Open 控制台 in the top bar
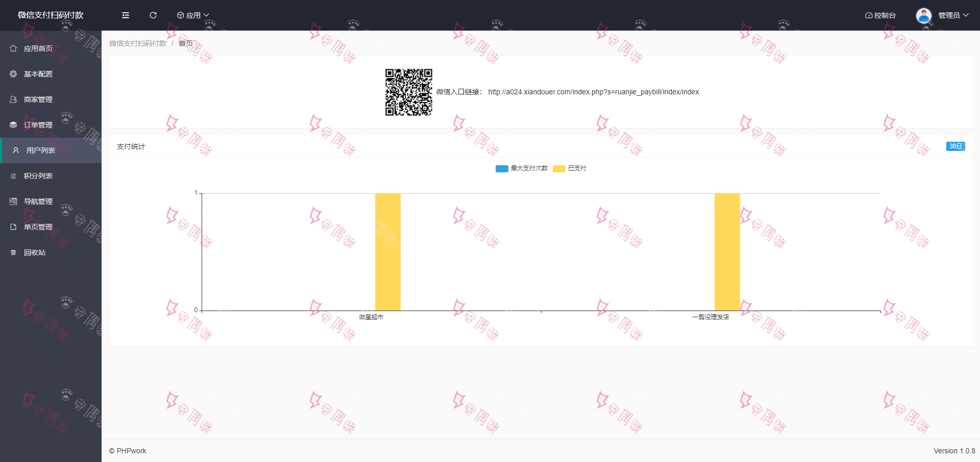The image size is (980, 462). [880, 15]
